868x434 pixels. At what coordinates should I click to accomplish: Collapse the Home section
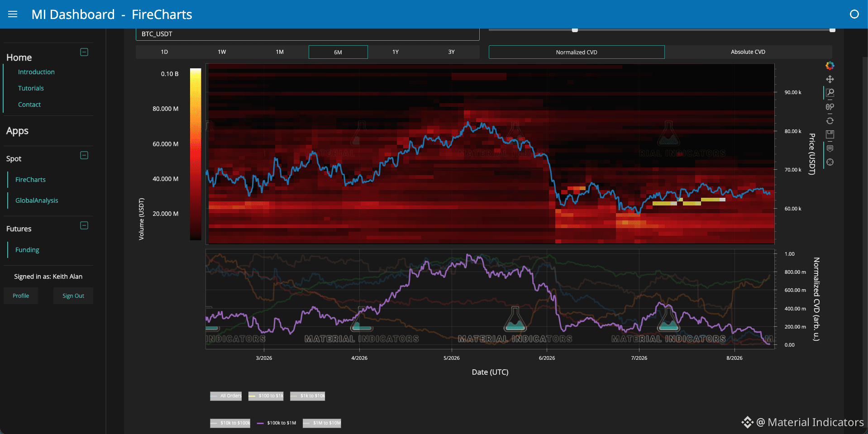[x=84, y=52]
